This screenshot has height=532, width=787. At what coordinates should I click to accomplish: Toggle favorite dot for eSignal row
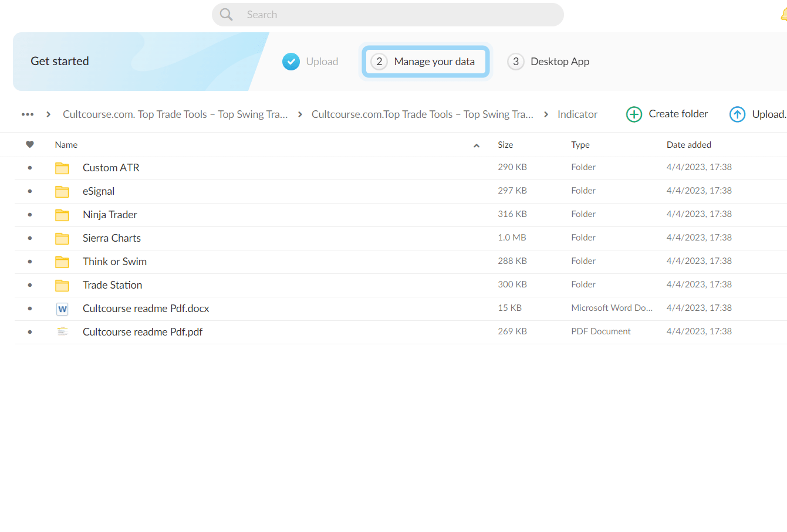(x=30, y=191)
